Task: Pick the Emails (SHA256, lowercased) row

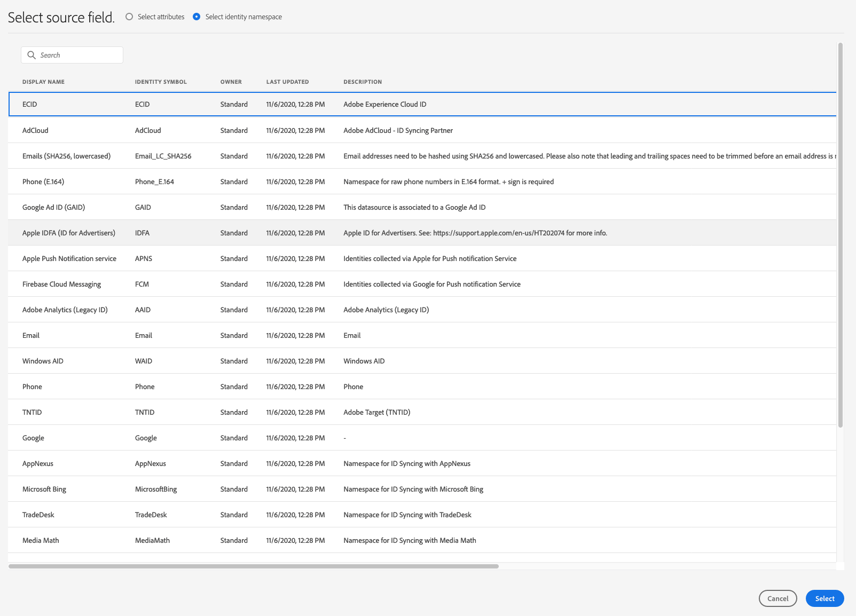Action: coord(66,156)
